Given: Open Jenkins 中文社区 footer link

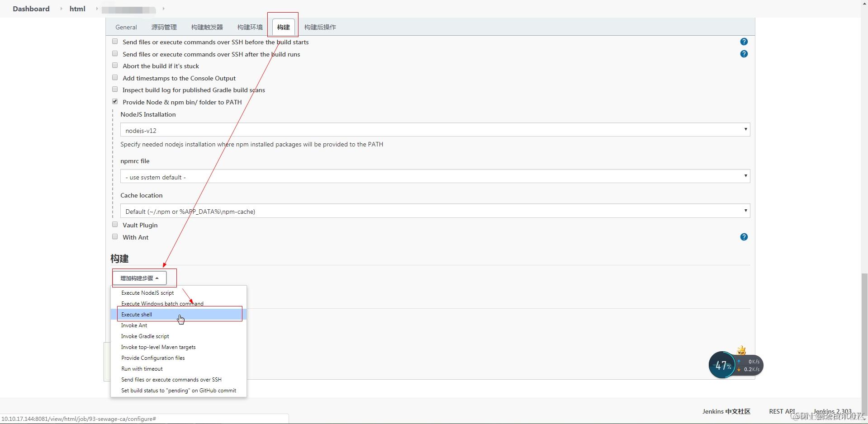Looking at the screenshot, I should click(x=726, y=411).
